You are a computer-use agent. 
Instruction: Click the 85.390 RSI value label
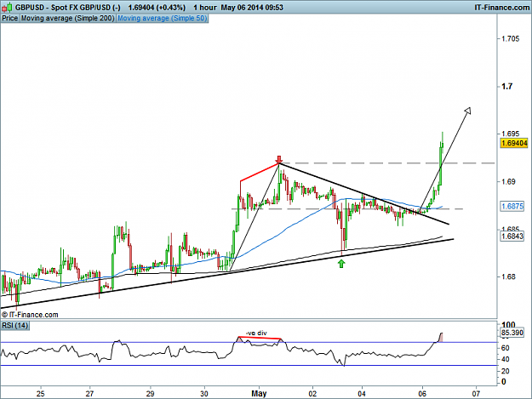[512, 333]
